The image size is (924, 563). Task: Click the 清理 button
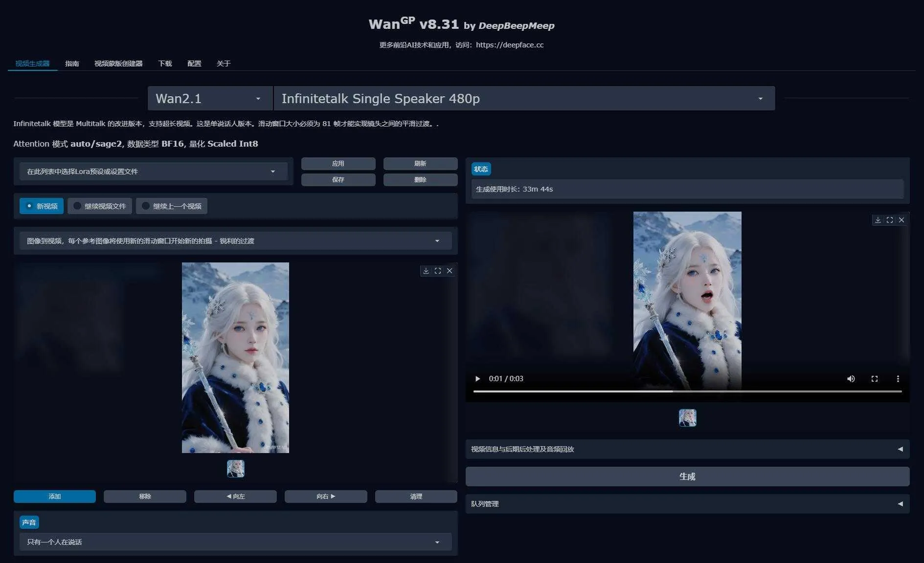[x=416, y=497]
